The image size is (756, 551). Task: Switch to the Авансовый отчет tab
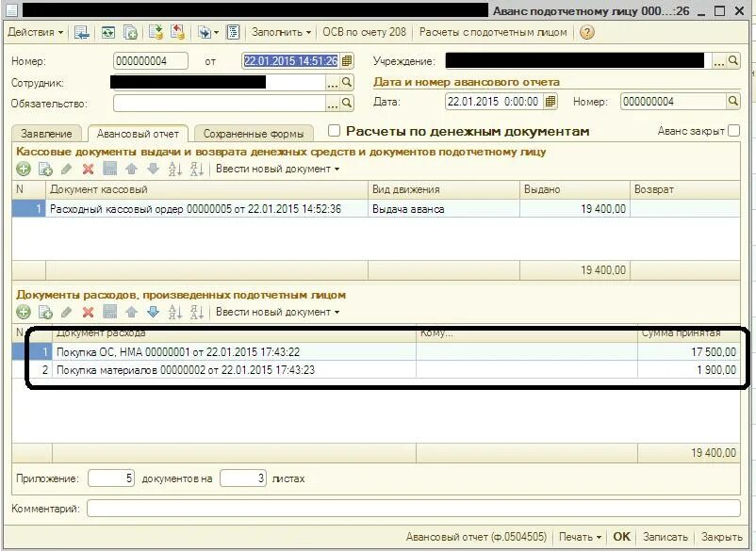pyautogui.click(x=138, y=134)
